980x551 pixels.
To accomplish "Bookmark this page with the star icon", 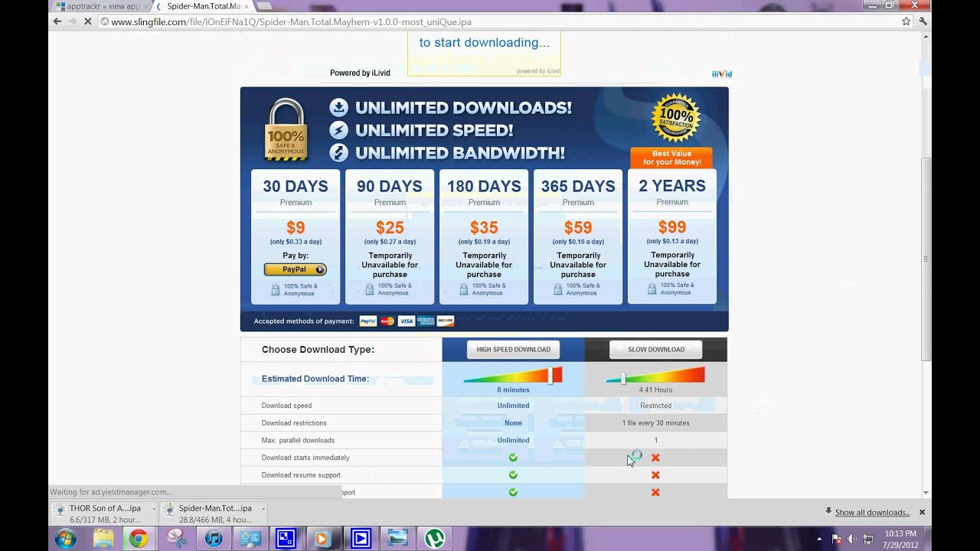I will pos(906,21).
